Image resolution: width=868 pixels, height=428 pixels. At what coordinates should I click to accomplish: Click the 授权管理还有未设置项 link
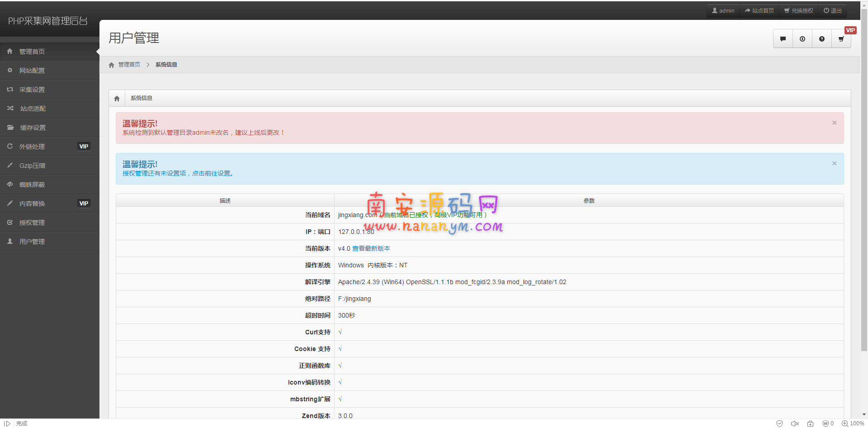coord(178,173)
